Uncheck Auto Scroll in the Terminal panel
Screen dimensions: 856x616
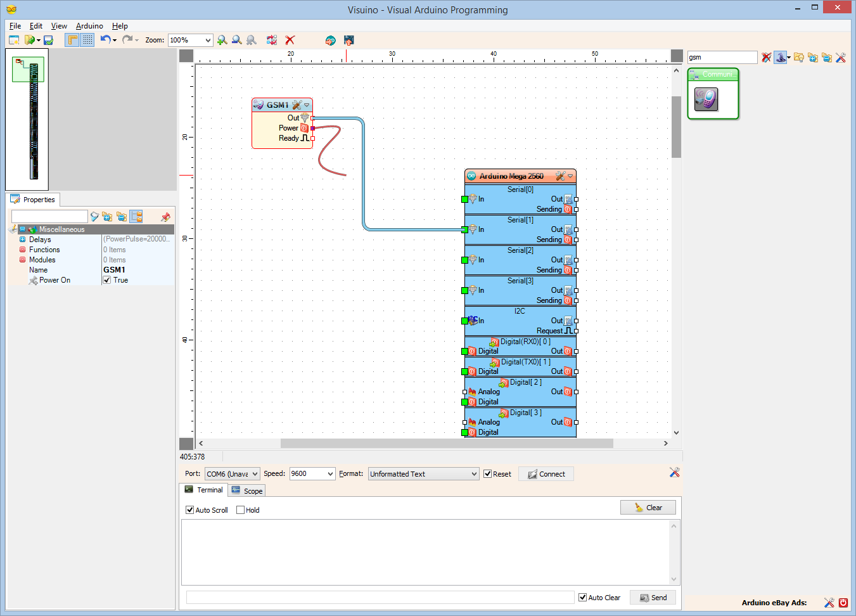click(189, 510)
